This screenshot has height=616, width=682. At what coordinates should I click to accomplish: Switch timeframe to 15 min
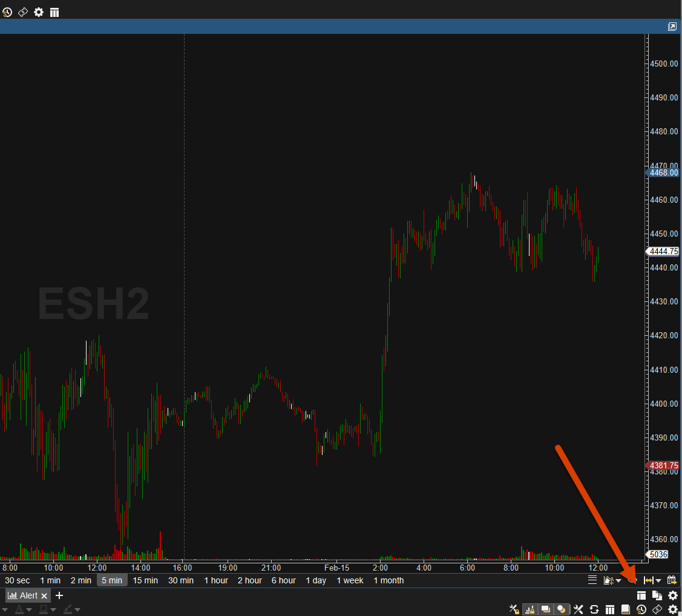pyautogui.click(x=145, y=580)
